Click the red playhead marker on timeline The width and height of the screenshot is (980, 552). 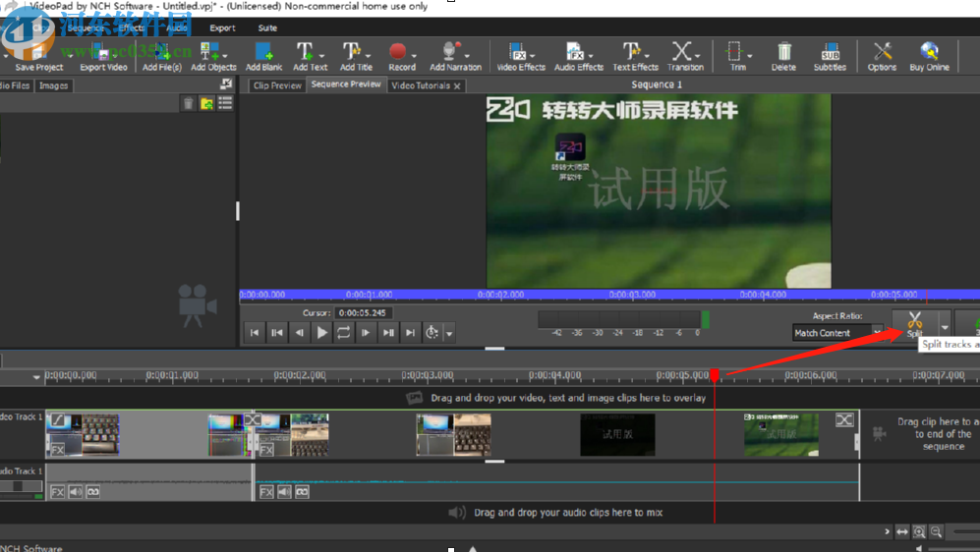(715, 375)
